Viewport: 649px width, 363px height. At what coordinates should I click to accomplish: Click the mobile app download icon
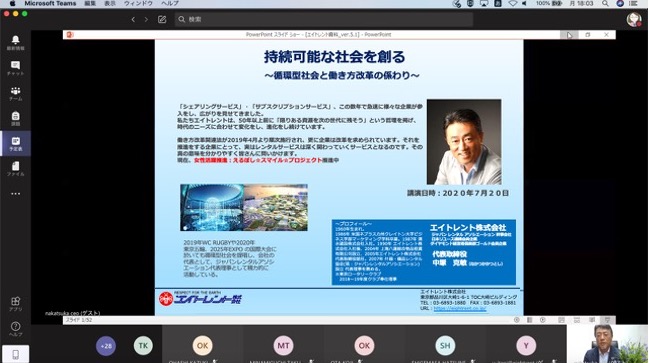click(x=15, y=354)
